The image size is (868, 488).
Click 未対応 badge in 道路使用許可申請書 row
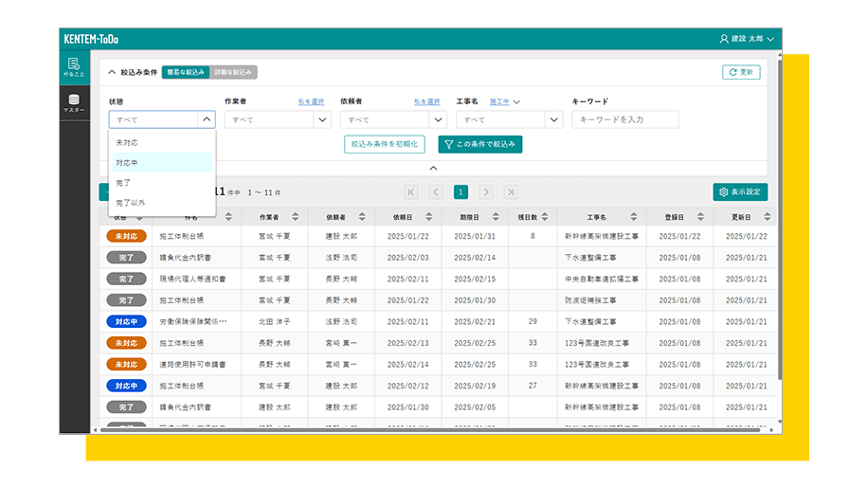tap(126, 365)
